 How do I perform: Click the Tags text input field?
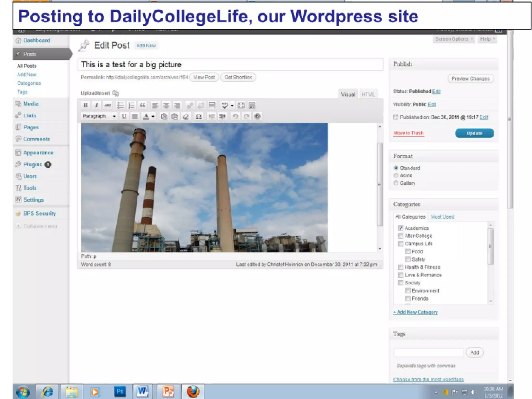point(428,353)
